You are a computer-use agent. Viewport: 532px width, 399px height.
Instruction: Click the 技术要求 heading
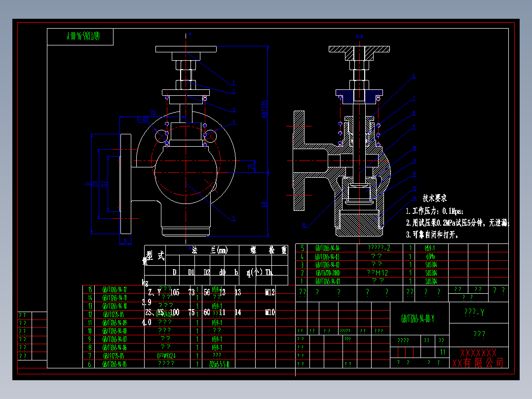pyautogui.click(x=435, y=198)
